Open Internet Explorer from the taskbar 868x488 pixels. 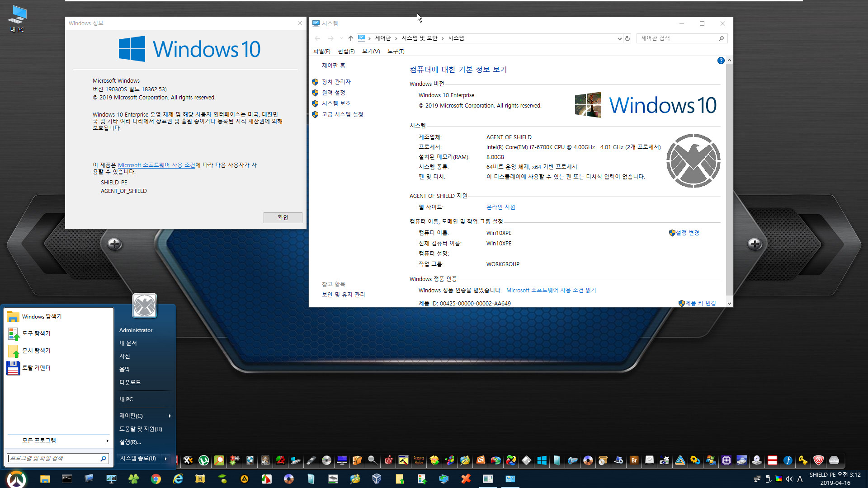tap(178, 479)
